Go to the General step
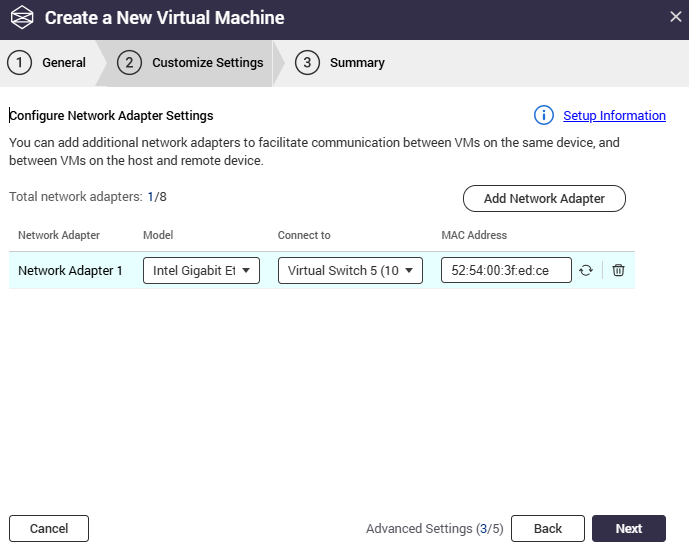This screenshot has height=551, width=689. click(x=48, y=63)
